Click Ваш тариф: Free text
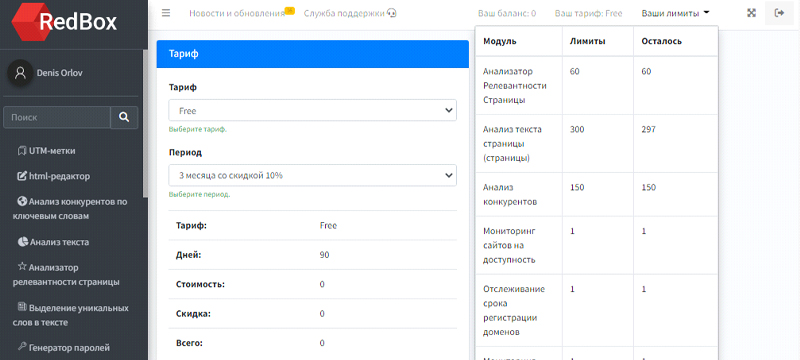800x360 pixels. [588, 13]
